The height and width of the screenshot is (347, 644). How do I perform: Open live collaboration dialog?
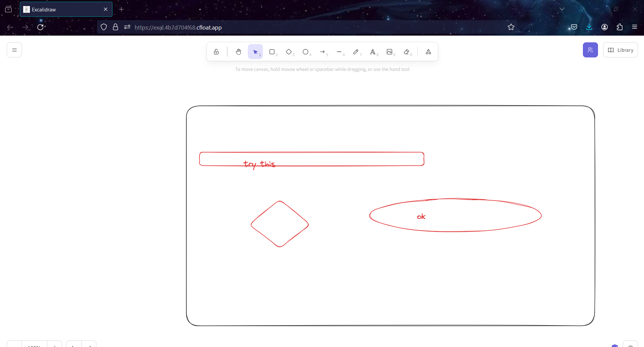point(590,50)
